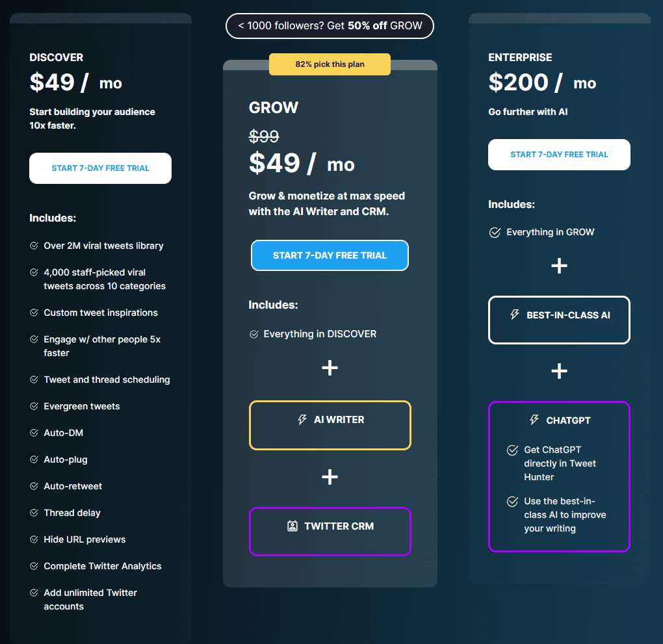Open the 50% off GROW followers offer
This screenshot has height=644, width=663.
click(329, 26)
